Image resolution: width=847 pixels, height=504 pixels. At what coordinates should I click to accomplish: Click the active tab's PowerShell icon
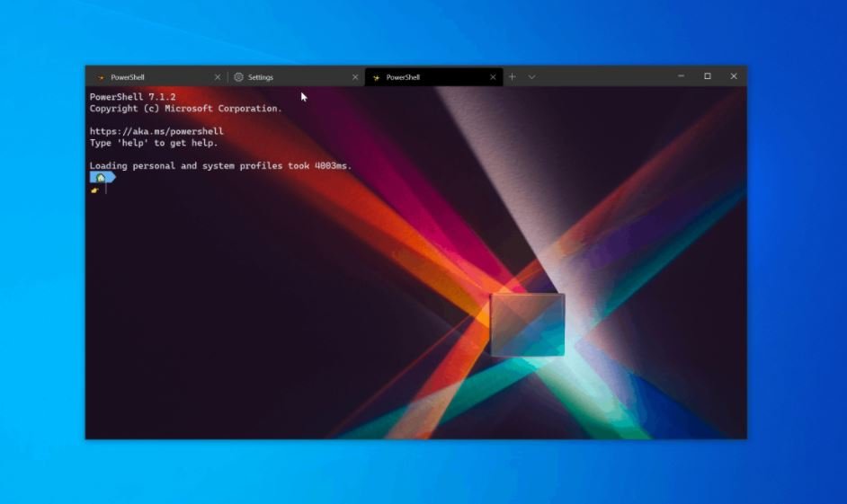pyautogui.click(x=377, y=77)
